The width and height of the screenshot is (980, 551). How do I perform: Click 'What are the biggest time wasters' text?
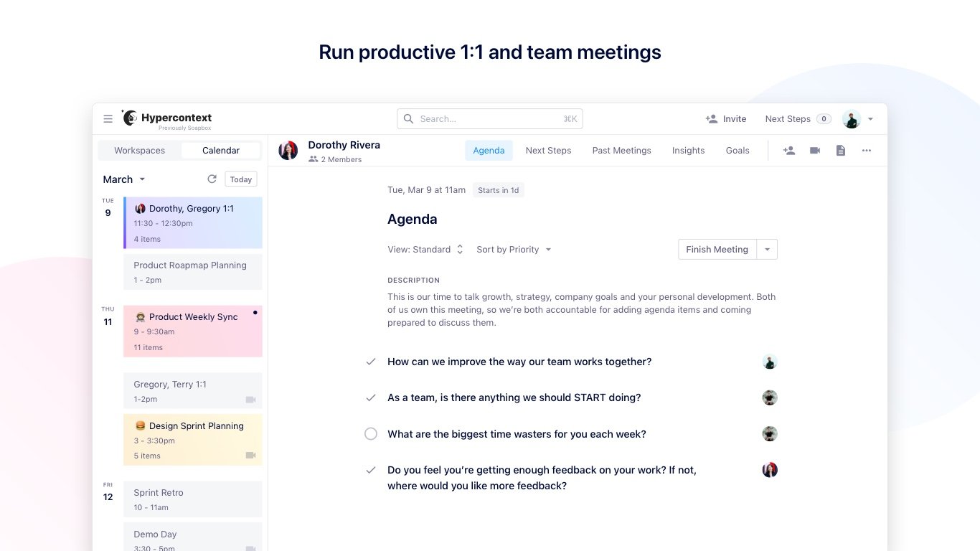[517, 434]
